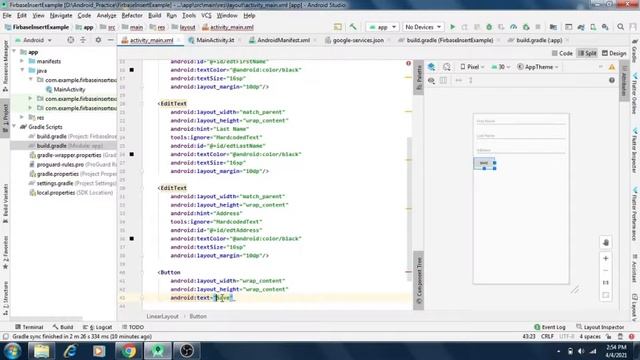Open the Event Log
The height and width of the screenshot is (360, 640).
(x=550, y=327)
